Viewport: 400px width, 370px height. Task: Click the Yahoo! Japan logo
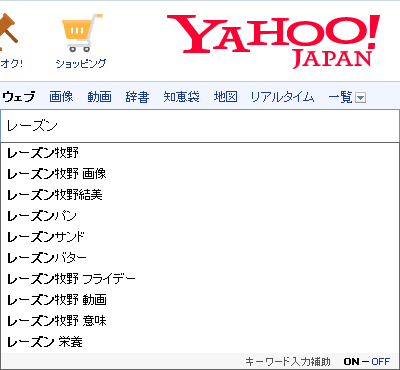[273, 41]
